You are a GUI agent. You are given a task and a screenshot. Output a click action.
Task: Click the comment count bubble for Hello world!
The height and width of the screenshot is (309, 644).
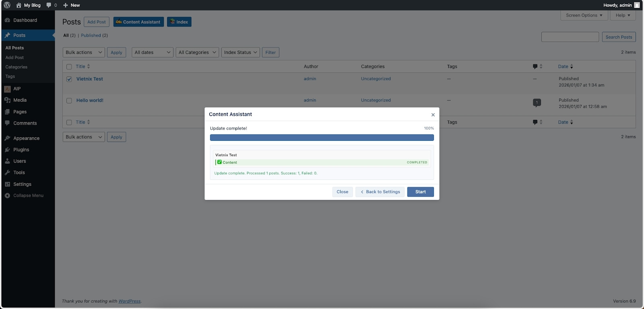tap(537, 103)
